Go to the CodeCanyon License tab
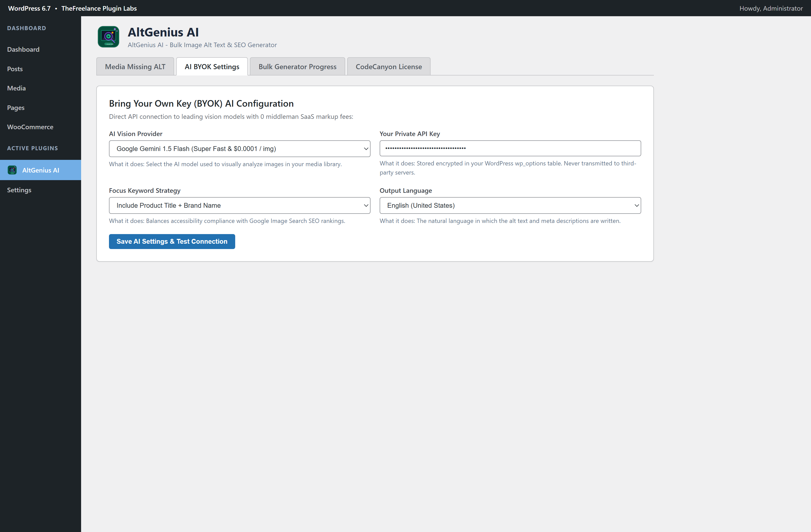Viewport: 811px width, 532px height. coord(389,66)
